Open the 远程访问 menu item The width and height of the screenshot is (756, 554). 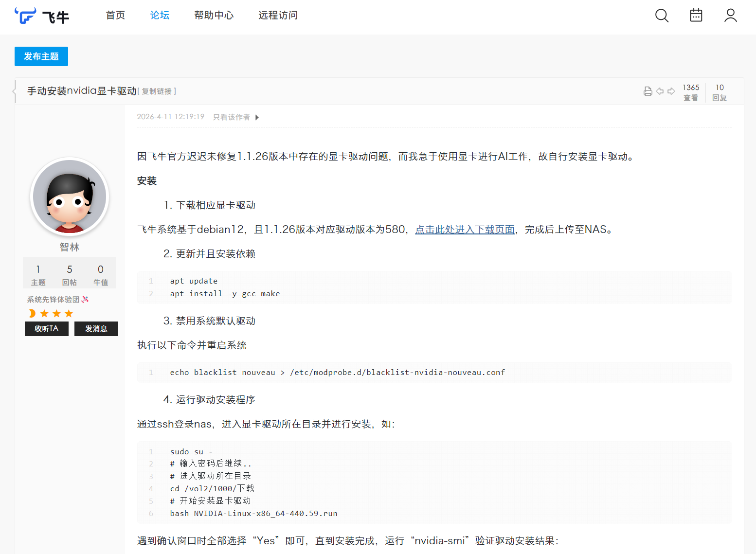[x=278, y=16]
